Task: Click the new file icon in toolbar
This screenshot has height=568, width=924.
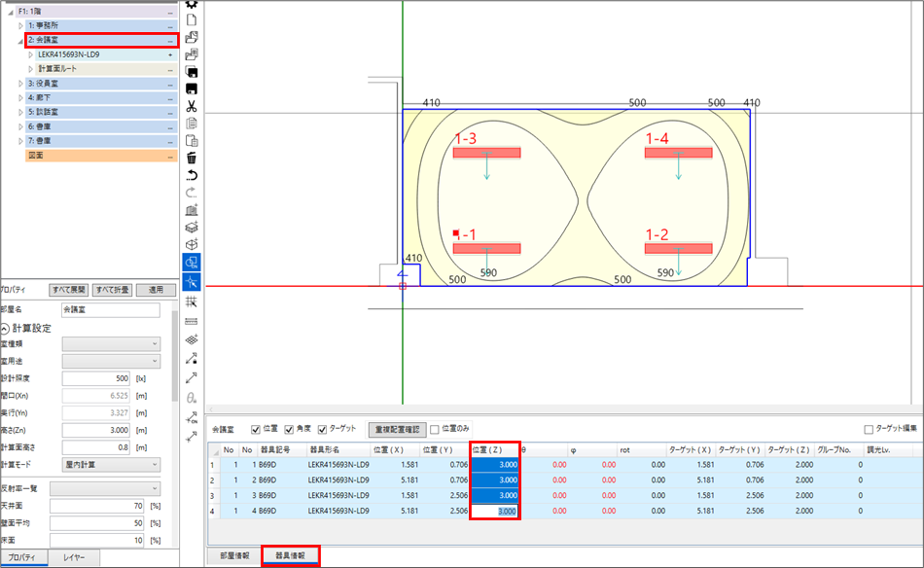Action: coord(192,20)
